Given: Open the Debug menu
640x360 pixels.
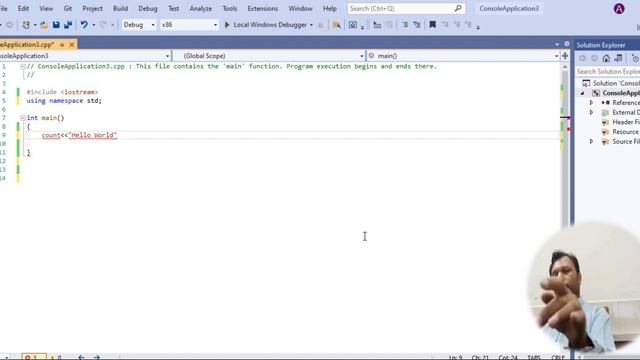Looking at the screenshot, I should (x=148, y=8).
